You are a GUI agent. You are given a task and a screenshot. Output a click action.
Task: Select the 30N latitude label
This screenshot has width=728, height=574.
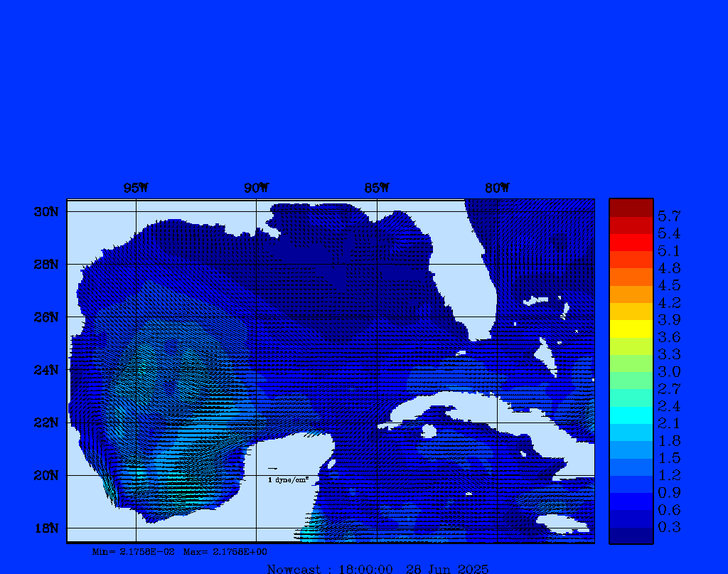(x=45, y=212)
